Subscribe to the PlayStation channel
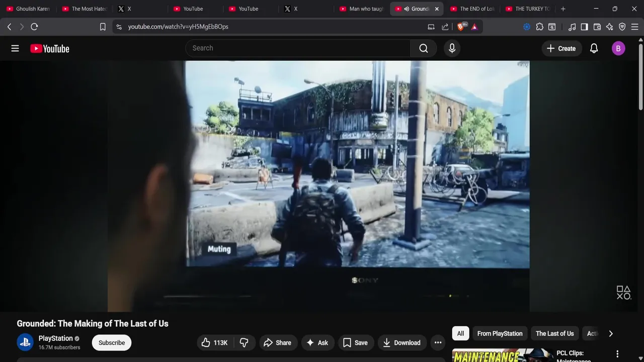Viewport: 644px width, 362px height. pyautogui.click(x=112, y=343)
